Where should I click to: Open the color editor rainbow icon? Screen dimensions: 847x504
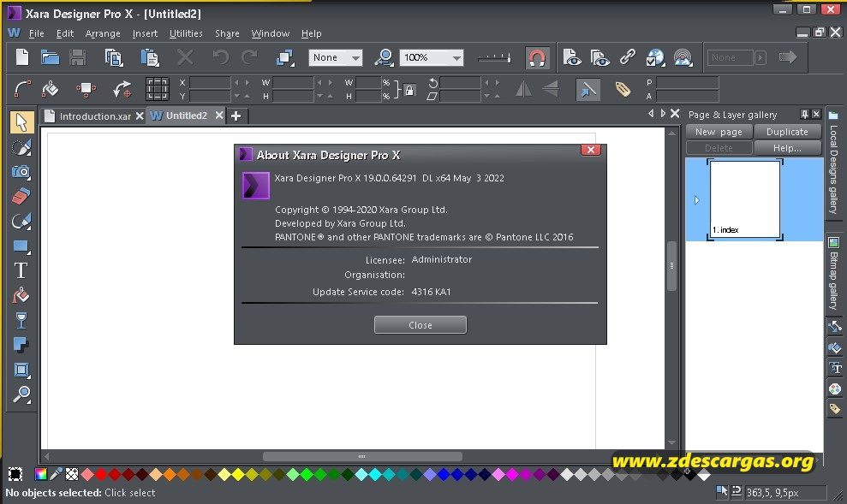(x=40, y=474)
